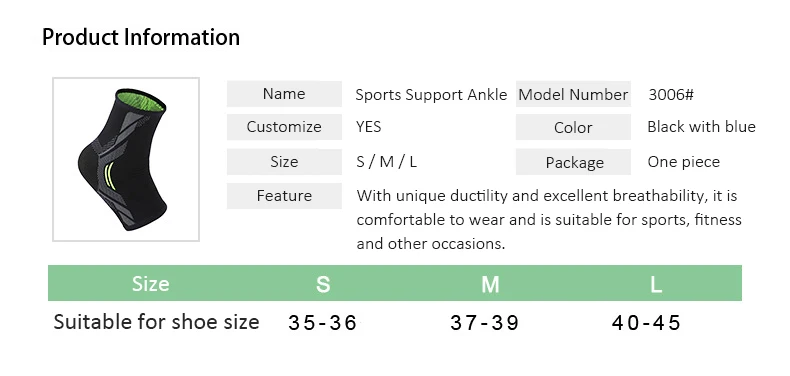Click the feature description paragraph

pos(549,220)
